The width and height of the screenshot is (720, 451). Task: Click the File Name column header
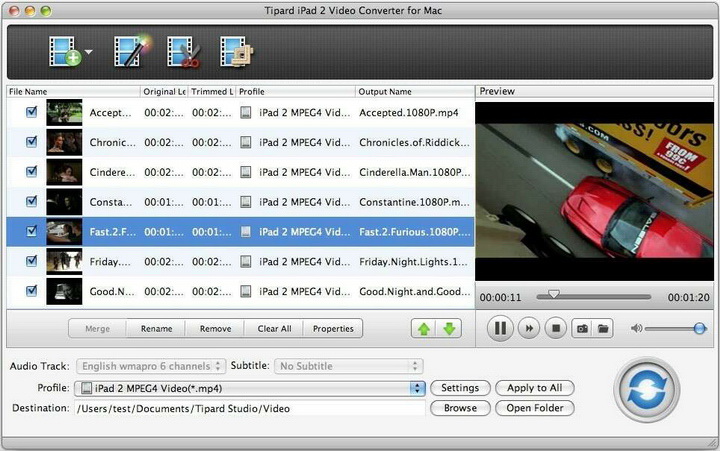click(73, 91)
